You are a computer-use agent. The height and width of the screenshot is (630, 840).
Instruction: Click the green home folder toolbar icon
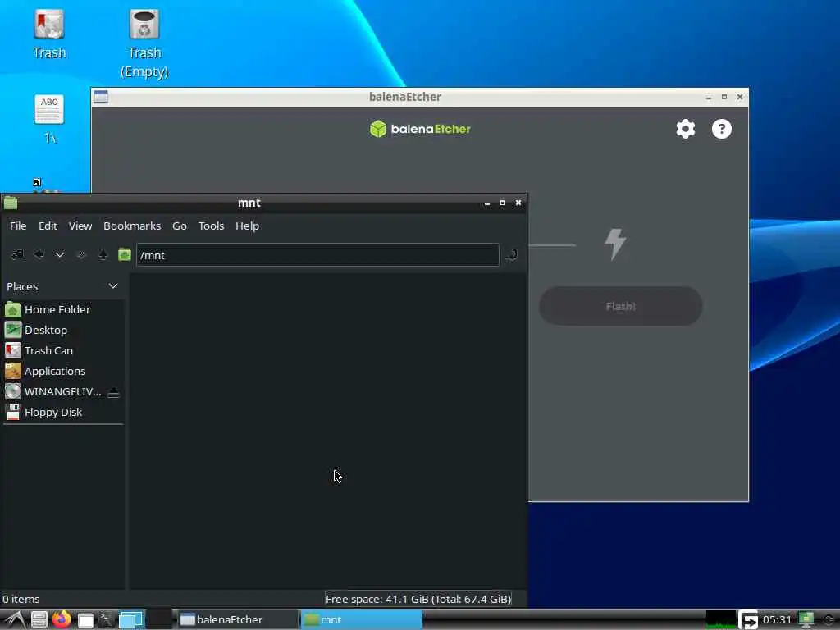pos(125,254)
